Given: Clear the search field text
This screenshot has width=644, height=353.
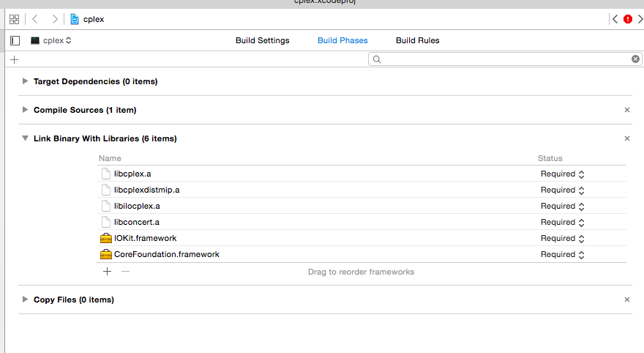Looking at the screenshot, I should coord(635,59).
